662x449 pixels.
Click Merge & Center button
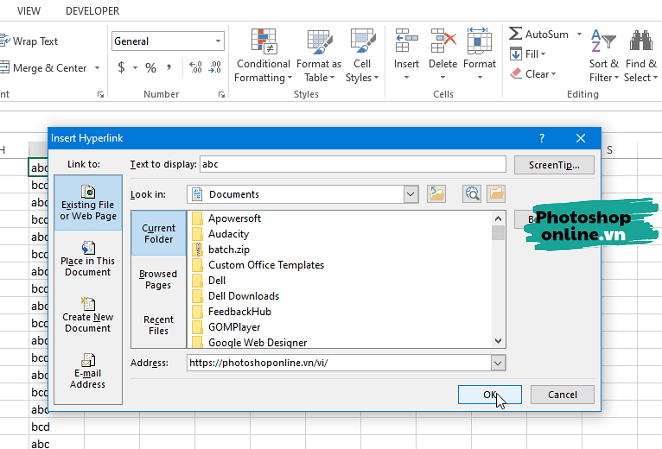(x=44, y=68)
